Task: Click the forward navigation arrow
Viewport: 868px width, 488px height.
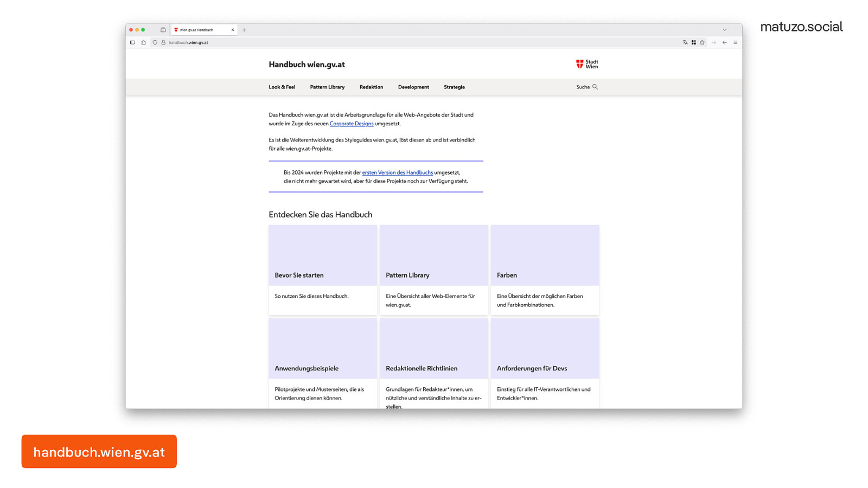Action: click(714, 42)
